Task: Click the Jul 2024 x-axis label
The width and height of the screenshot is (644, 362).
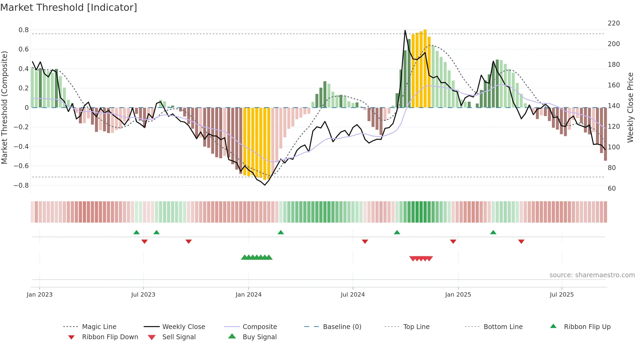Action: coord(353,295)
